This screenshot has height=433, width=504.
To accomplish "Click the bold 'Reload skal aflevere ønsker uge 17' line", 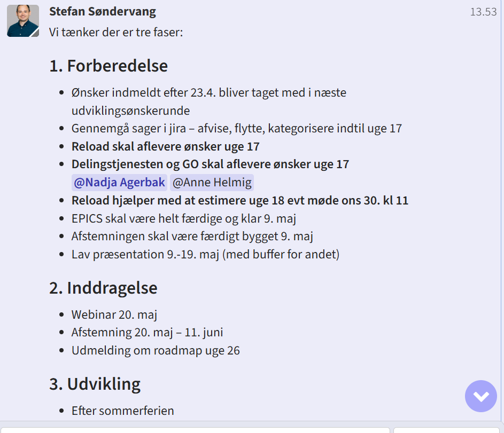I will 166,146.
